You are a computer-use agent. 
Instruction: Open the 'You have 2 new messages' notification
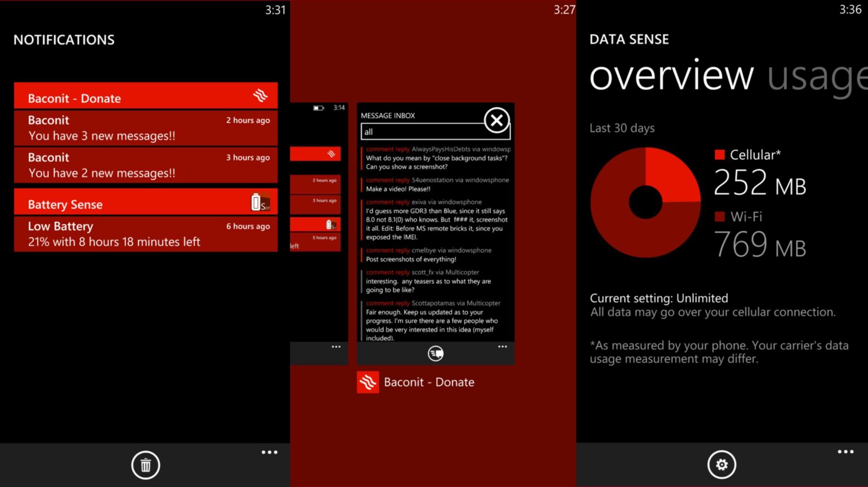pos(146,166)
